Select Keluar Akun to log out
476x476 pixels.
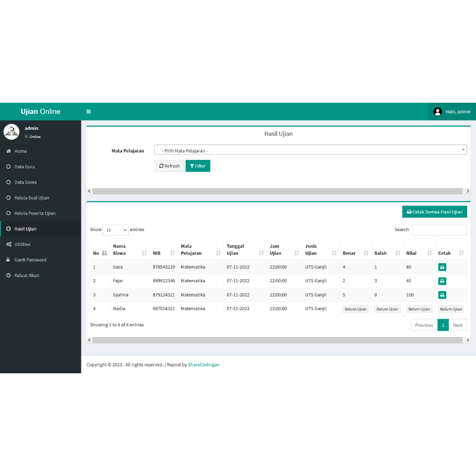(26, 276)
